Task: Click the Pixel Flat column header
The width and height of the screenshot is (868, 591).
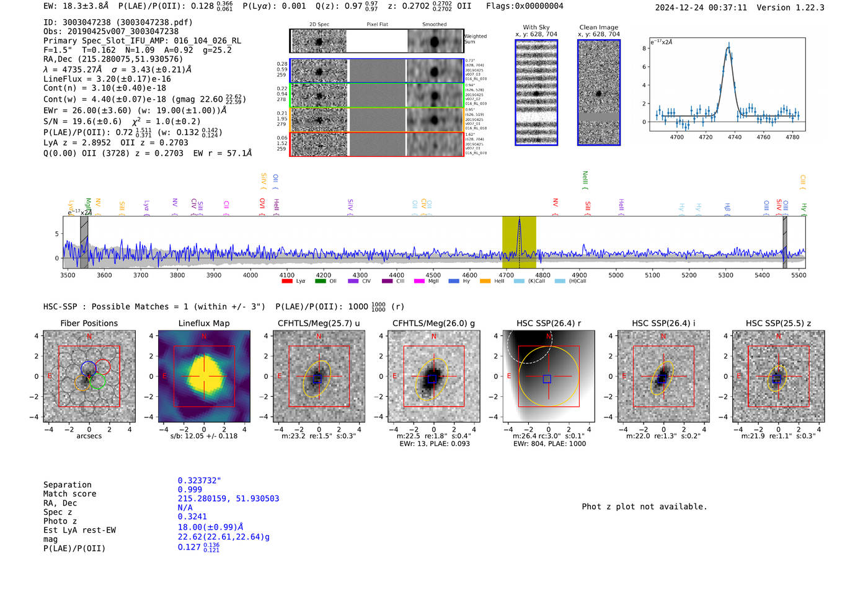Action: [x=377, y=24]
